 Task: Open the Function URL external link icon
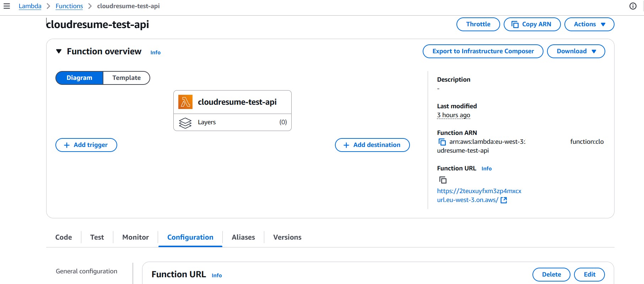click(x=504, y=200)
